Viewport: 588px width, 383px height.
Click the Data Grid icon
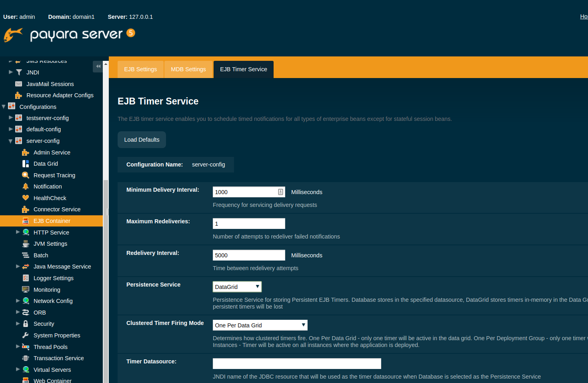(x=26, y=164)
